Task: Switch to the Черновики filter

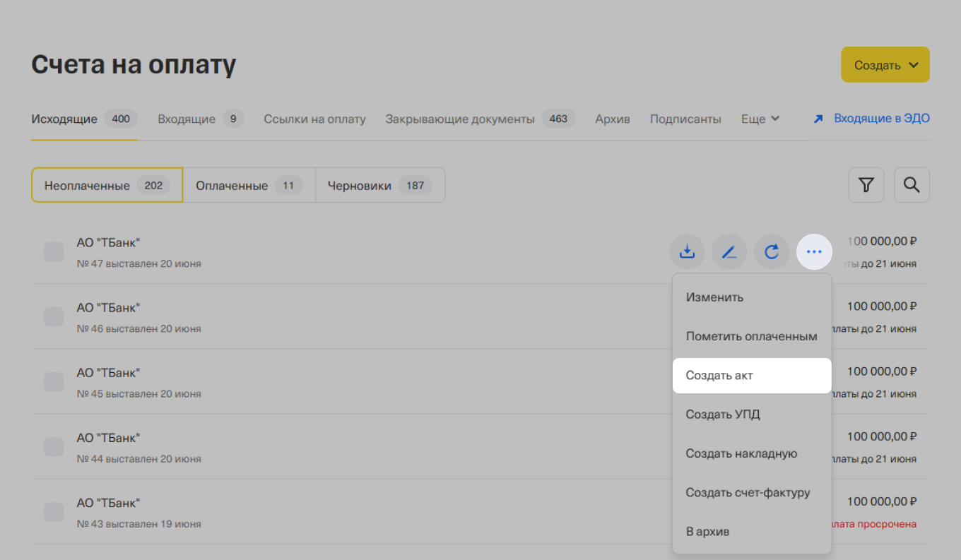Action: click(x=359, y=186)
